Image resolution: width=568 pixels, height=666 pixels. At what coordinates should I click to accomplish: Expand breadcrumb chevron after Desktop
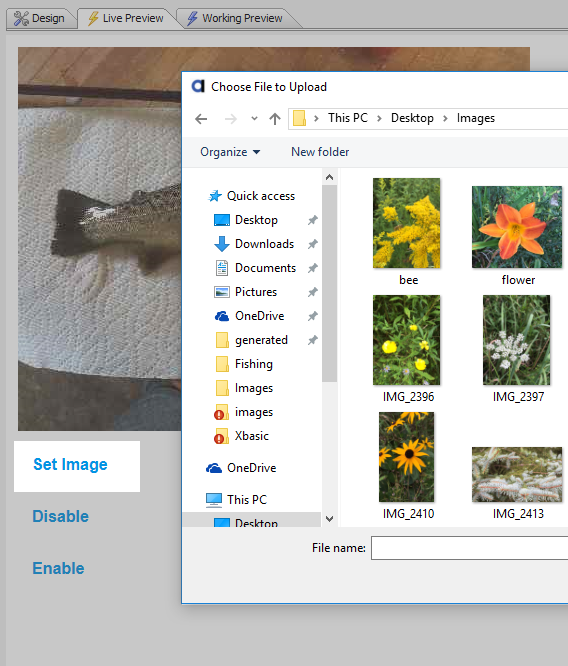pos(445,118)
